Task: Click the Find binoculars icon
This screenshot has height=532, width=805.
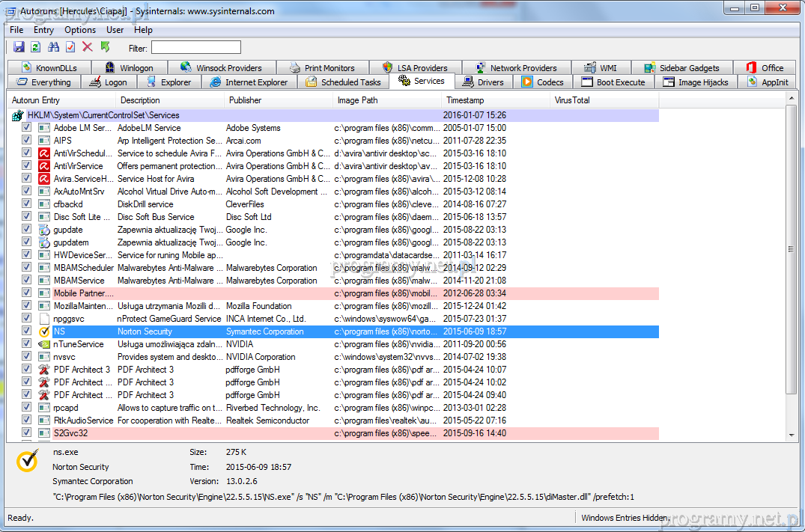Action: 53,47
